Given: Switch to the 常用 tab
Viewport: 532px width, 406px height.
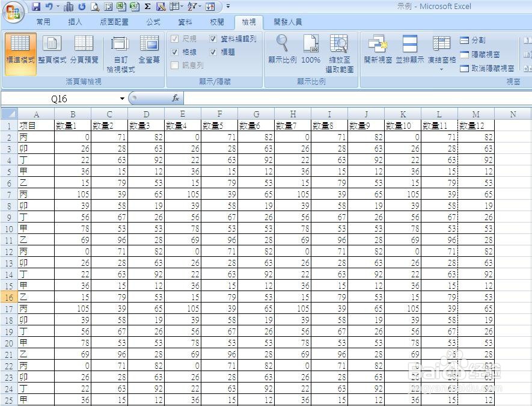Looking at the screenshot, I should 43,22.
